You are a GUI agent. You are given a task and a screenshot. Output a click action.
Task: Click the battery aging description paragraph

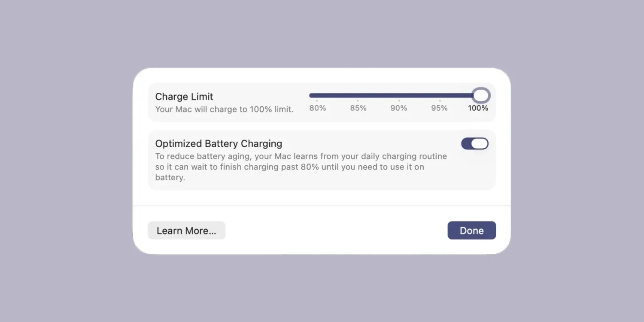tap(301, 167)
